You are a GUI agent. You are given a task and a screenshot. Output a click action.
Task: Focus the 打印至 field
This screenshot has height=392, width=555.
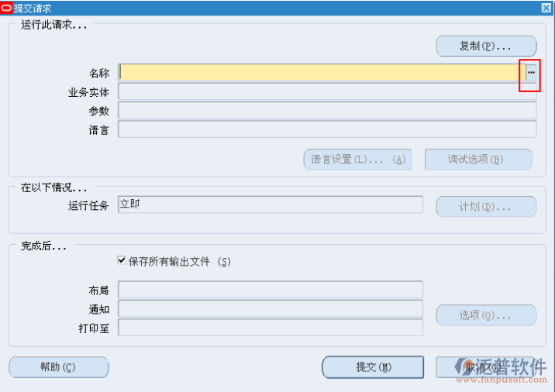point(270,328)
